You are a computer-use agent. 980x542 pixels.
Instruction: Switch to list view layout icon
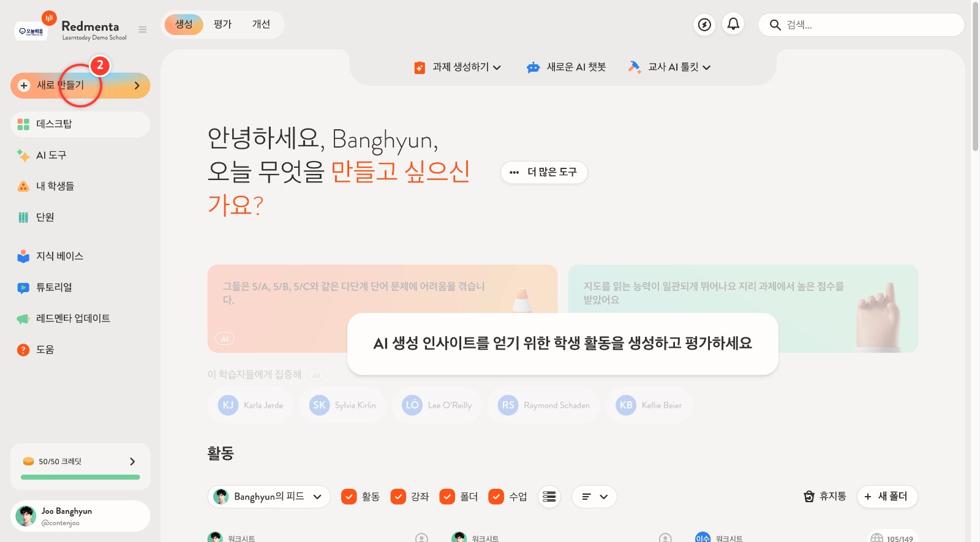pos(549,497)
